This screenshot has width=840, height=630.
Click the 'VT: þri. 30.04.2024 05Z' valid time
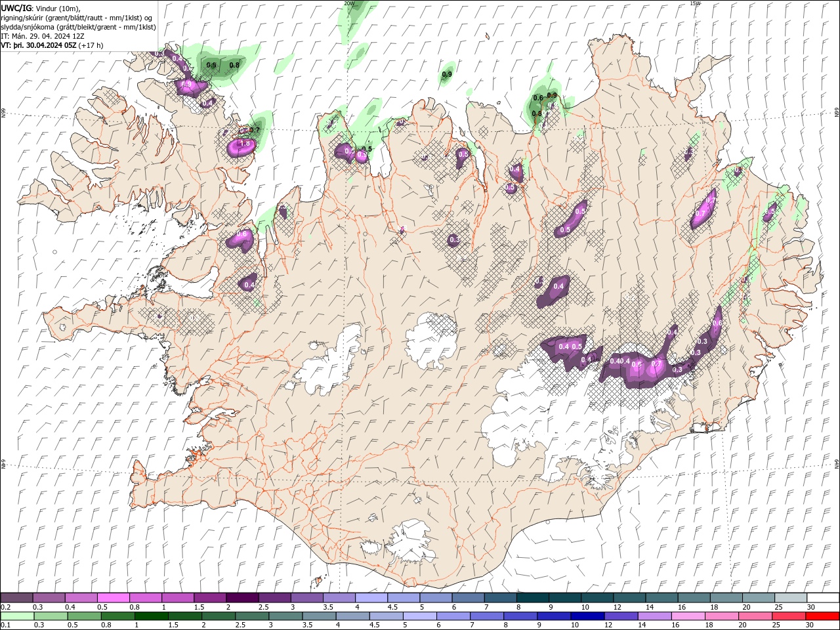[39, 45]
